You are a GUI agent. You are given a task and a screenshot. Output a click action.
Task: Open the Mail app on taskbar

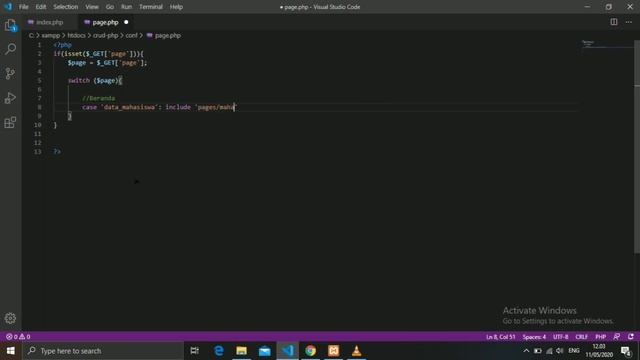[x=264, y=351]
